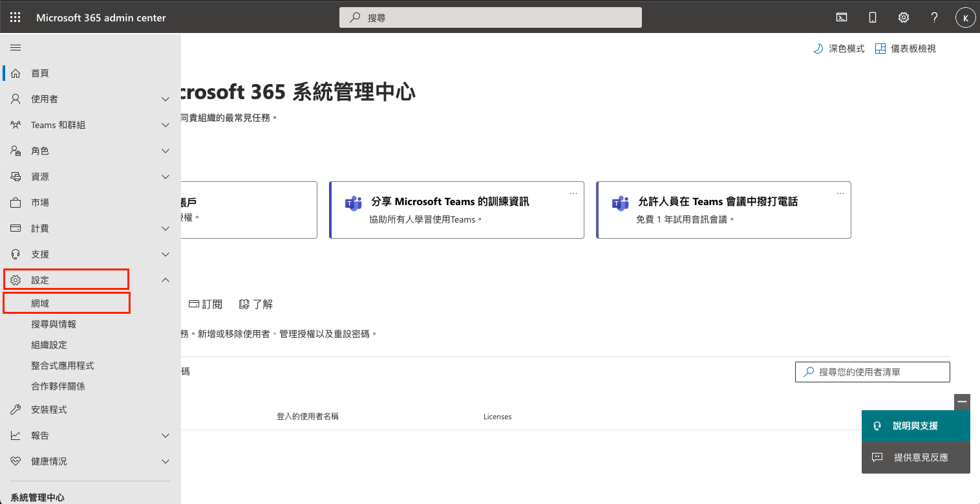Click the chart icon beside 報告
Viewport: 980px width, 504px height.
coord(16,435)
